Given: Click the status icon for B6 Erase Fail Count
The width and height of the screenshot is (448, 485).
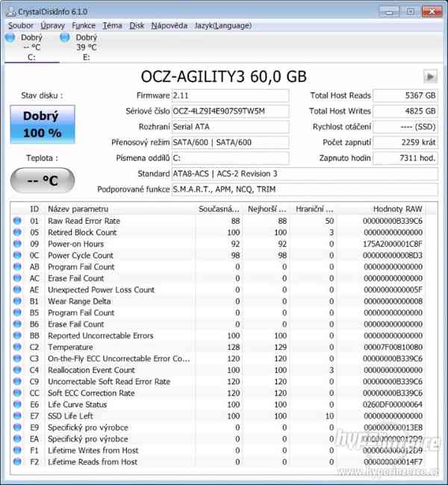Looking at the screenshot, I should point(17,324).
